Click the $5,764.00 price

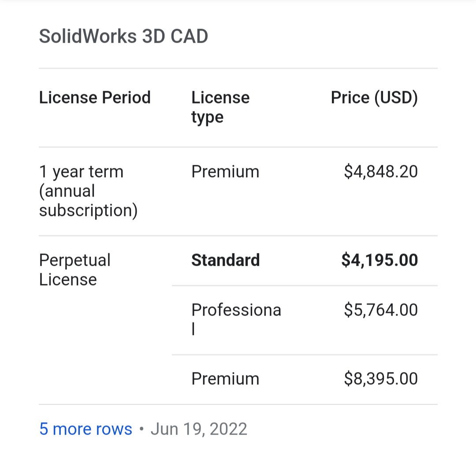click(x=381, y=310)
